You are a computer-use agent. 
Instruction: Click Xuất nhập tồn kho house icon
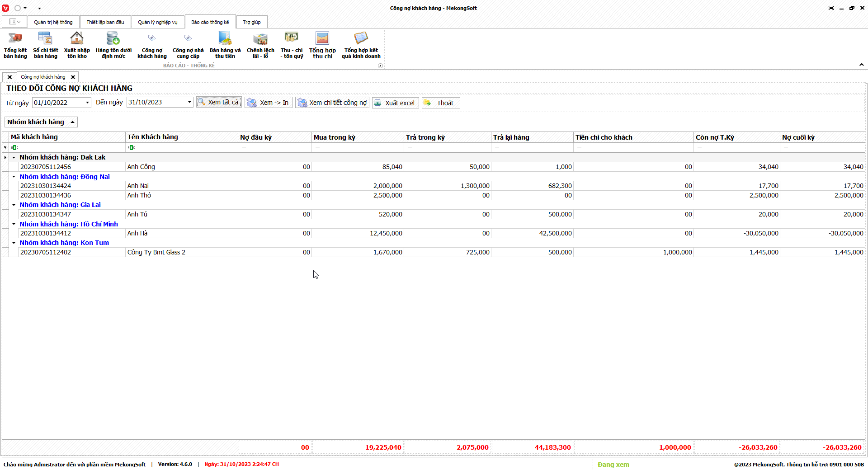[77, 39]
